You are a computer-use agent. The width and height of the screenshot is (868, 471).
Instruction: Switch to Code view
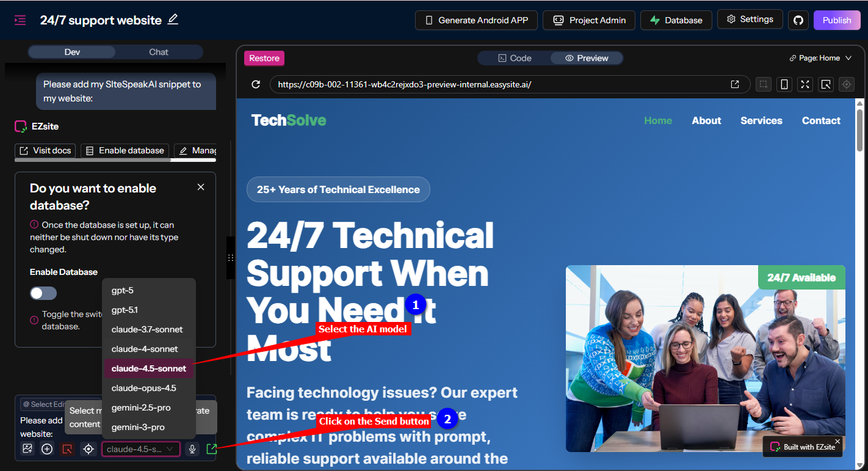(515, 58)
